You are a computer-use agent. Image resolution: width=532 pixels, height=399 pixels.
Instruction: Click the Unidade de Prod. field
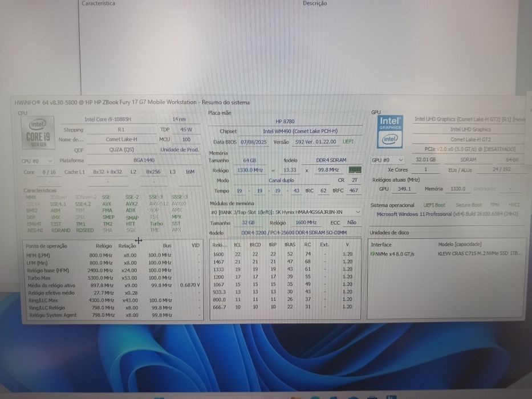click(180, 149)
